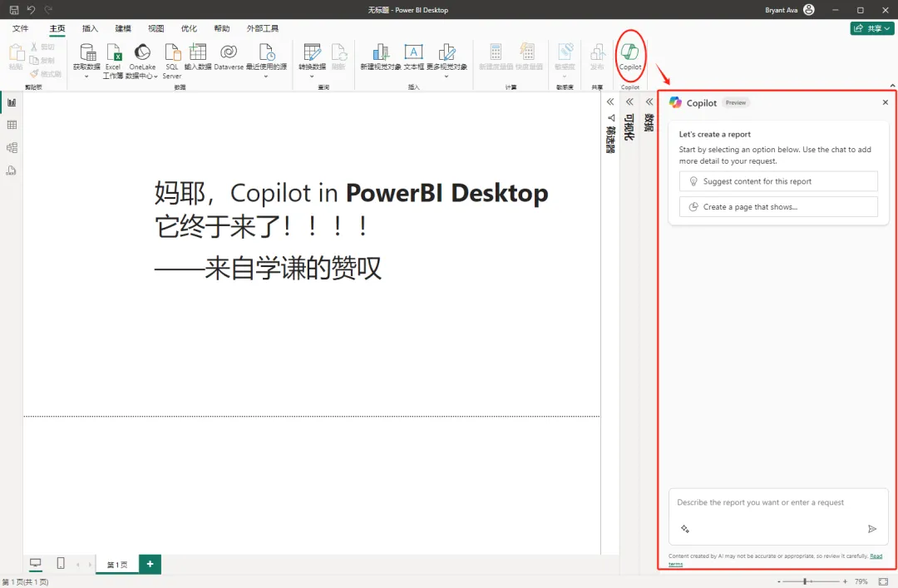The width and height of the screenshot is (898, 588).
Task: Open the Excel workbook data source
Action: click(113, 59)
